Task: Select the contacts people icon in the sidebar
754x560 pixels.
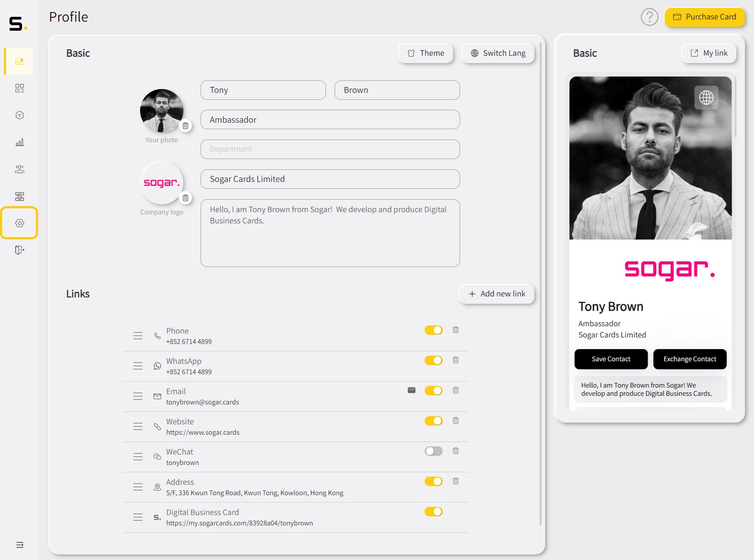Action: [x=19, y=169]
